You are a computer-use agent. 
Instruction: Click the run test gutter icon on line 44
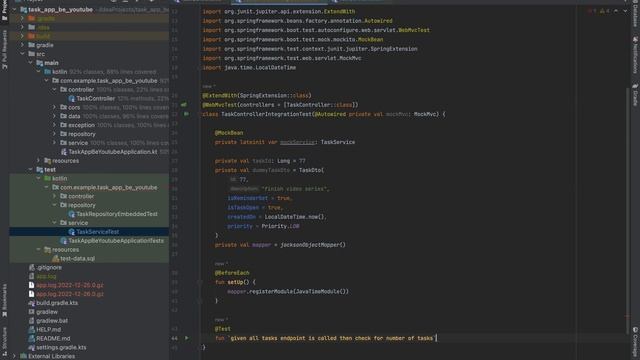(187, 338)
